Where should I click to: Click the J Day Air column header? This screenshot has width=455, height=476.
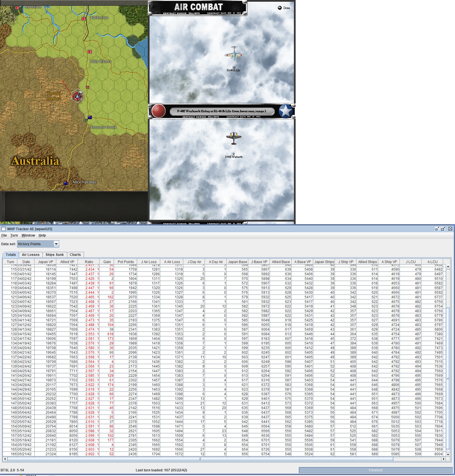coord(194,262)
